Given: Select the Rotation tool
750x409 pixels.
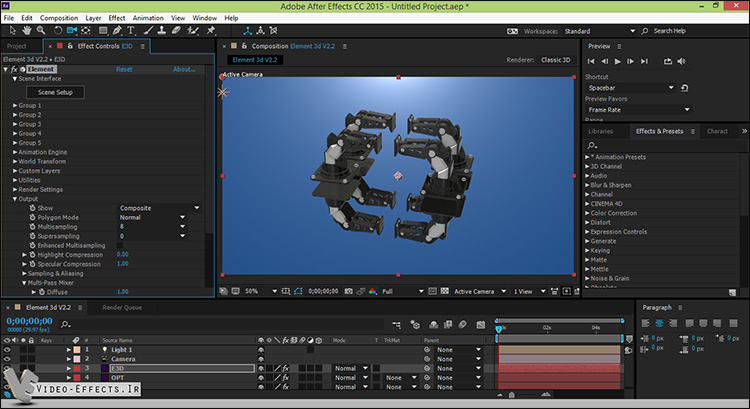Looking at the screenshot, I should (58, 31).
